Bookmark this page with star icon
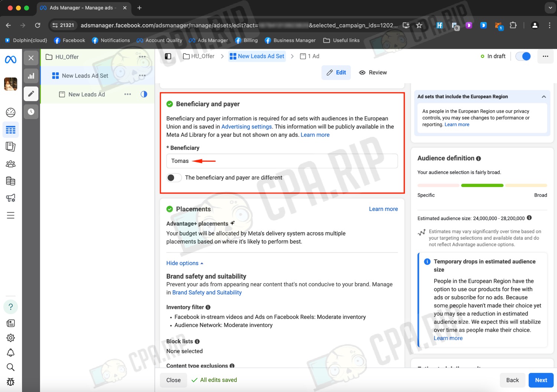Viewport: 557px width, 392px height. tap(419, 25)
